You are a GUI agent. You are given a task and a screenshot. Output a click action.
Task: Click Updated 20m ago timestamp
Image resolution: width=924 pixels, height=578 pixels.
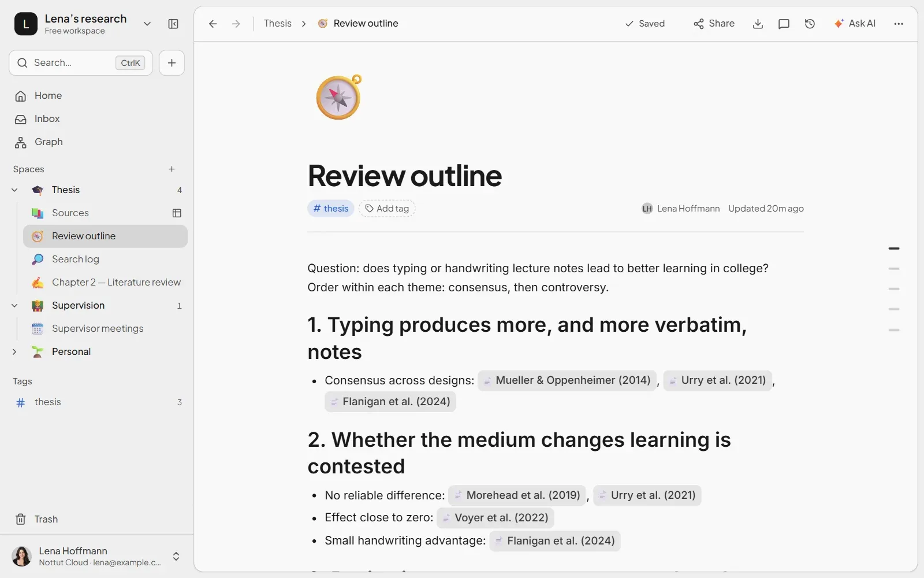coord(766,209)
